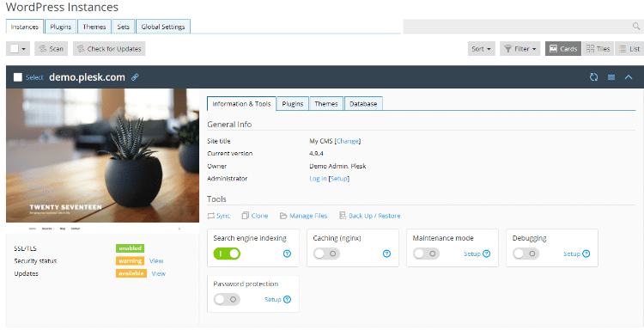Click Setup link for Maintenance mode
This screenshot has height=330, width=644.
coord(472,254)
